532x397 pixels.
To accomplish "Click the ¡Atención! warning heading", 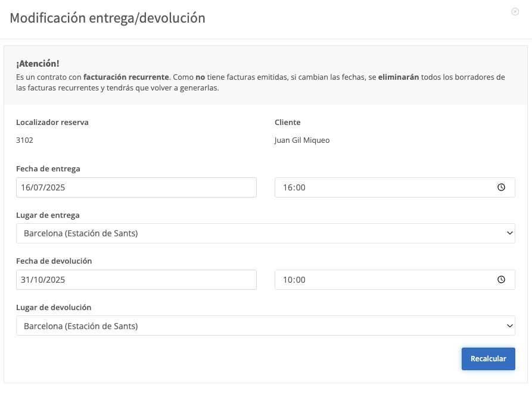I will tap(38, 64).
